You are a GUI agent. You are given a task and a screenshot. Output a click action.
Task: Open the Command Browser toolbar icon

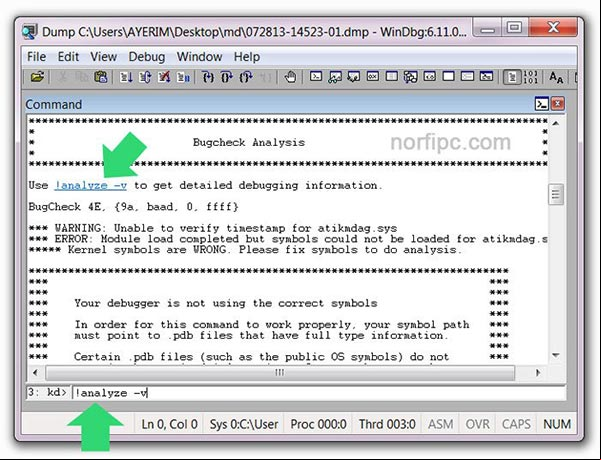click(486, 77)
